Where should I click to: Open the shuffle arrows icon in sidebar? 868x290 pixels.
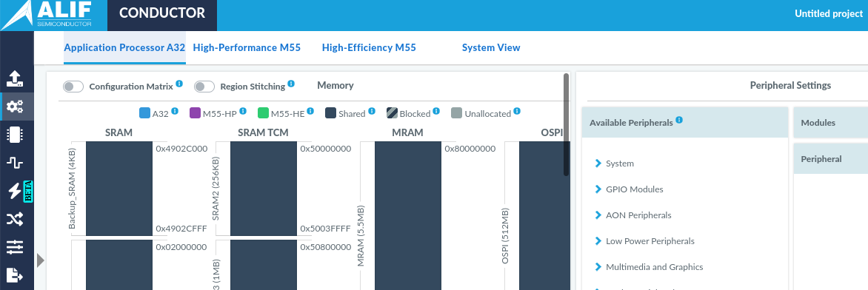click(x=15, y=220)
